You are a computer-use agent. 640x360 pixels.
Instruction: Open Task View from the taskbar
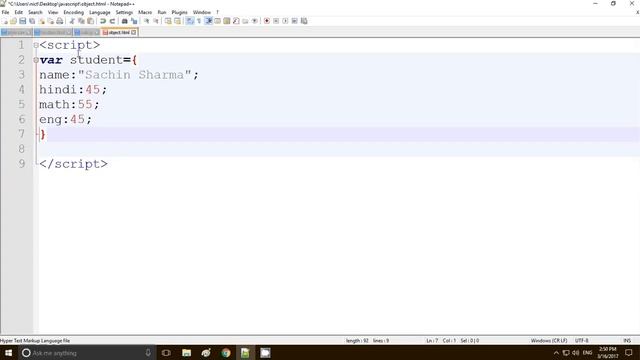point(166,353)
